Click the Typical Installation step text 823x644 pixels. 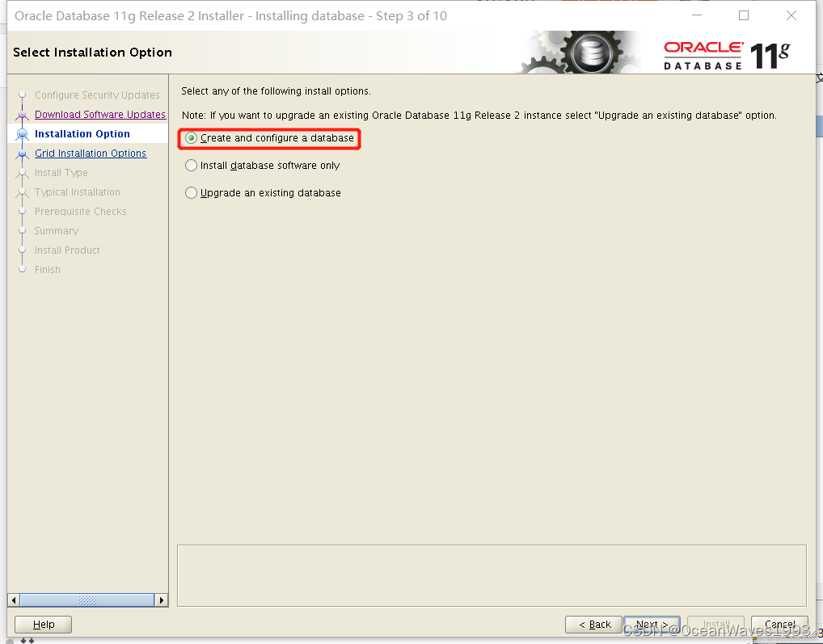point(77,192)
